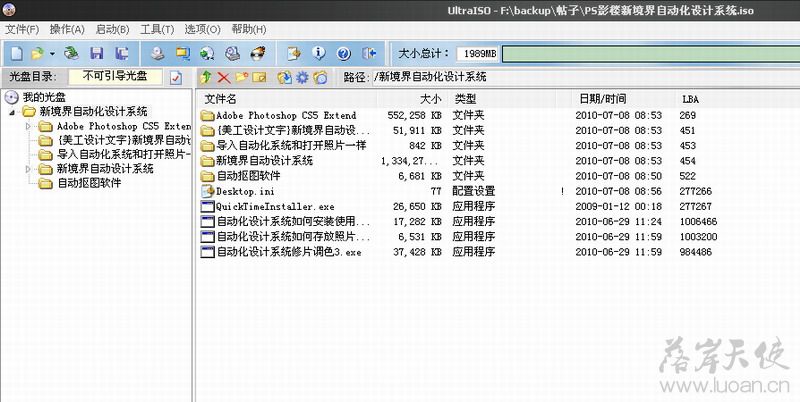The image size is (800, 402).
Task: Click the document-with-arrow toolbar icon
Action: coord(294,53)
